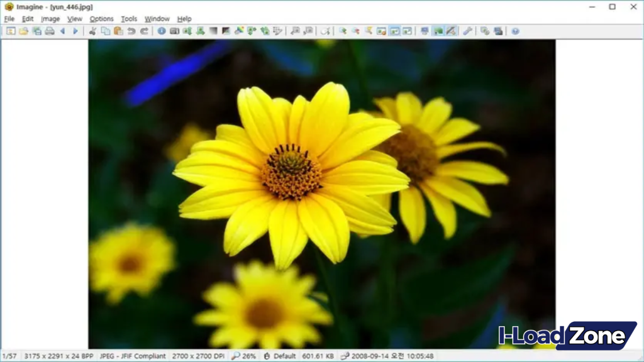Viewport: 644px width, 362px height.
Task: Click the Print icon in toolbar
Action: (50, 31)
